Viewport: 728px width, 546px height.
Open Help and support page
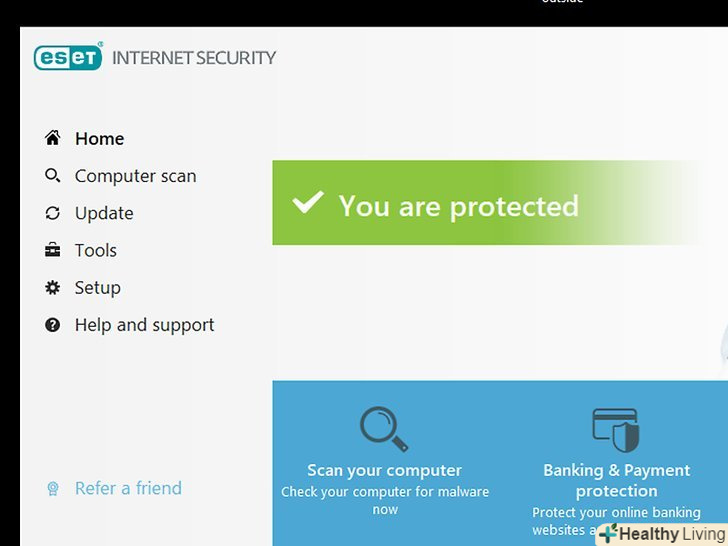point(144,325)
